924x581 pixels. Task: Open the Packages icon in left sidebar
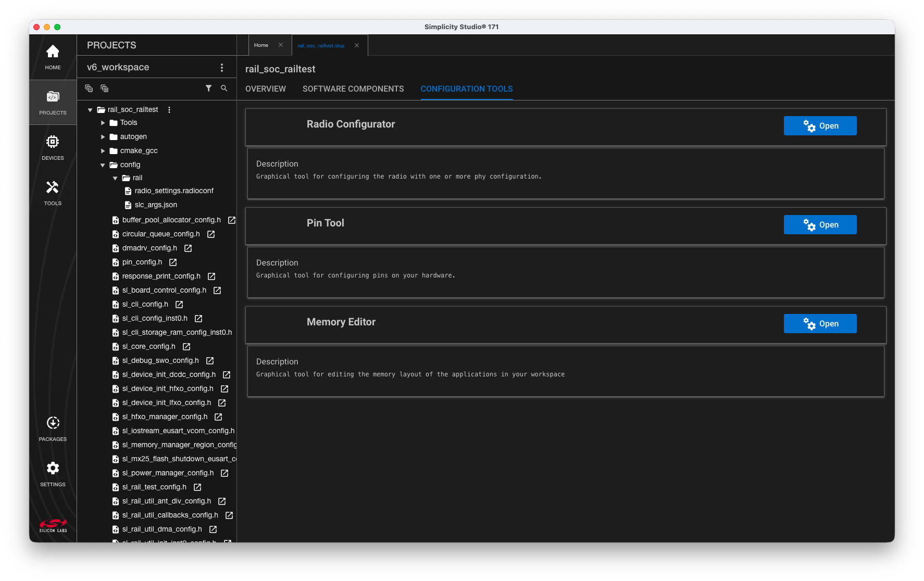point(53,422)
